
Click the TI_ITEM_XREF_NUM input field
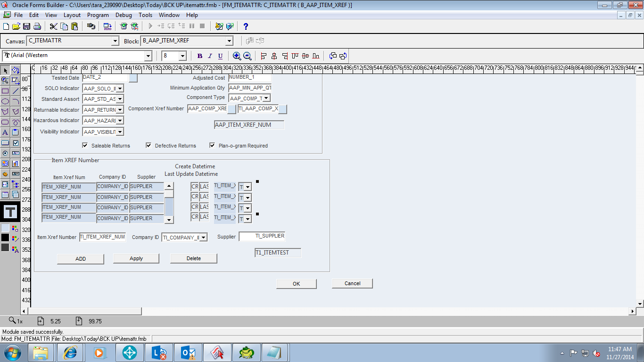[103, 237]
